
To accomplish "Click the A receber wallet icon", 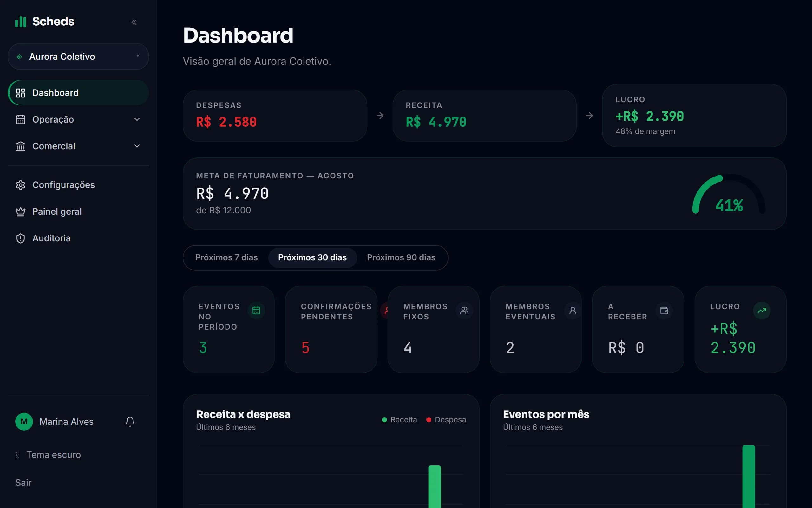I will click(664, 311).
